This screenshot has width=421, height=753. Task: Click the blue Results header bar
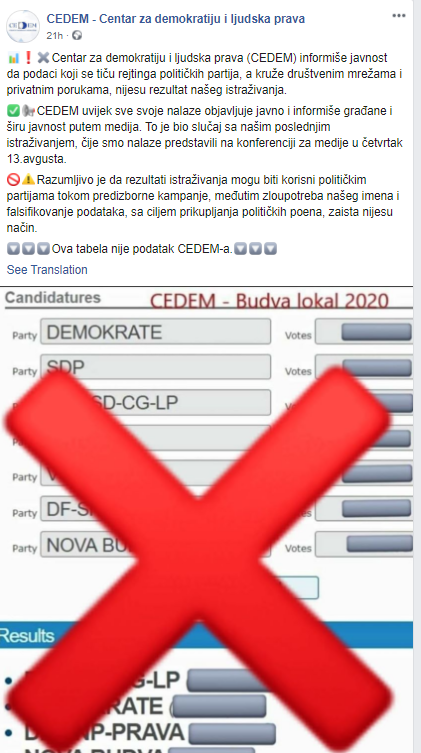pos(206,635)
